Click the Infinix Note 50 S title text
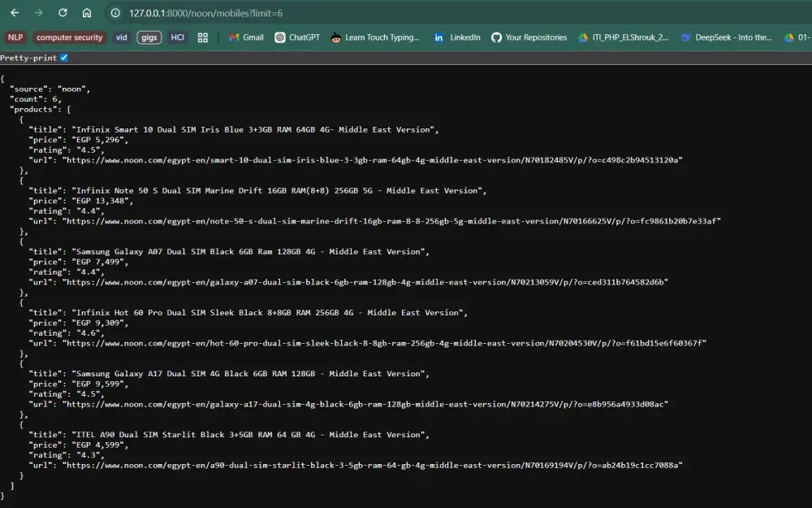The height and width of the screenshot is (508, 812). [x=279, y=191]
